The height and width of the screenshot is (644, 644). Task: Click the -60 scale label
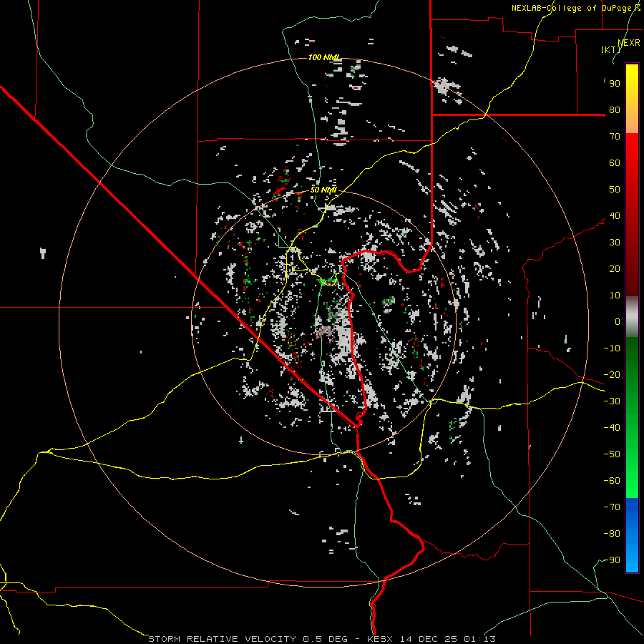(612, 481)
